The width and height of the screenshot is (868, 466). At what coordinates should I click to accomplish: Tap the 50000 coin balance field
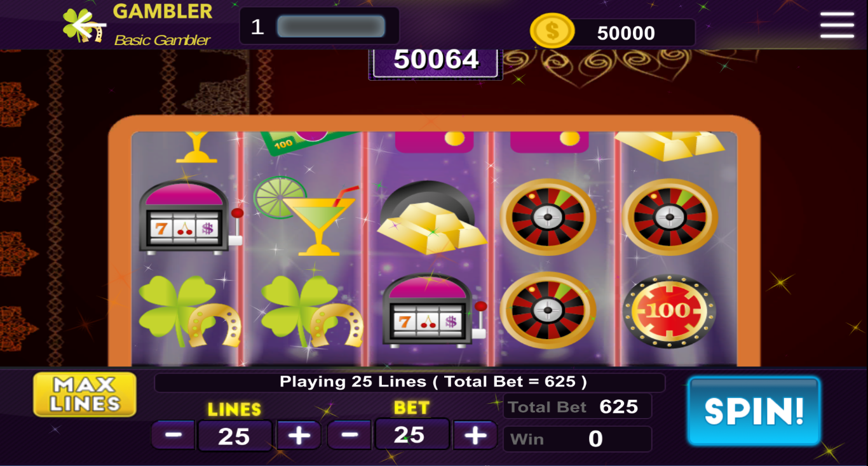point(626,33)
